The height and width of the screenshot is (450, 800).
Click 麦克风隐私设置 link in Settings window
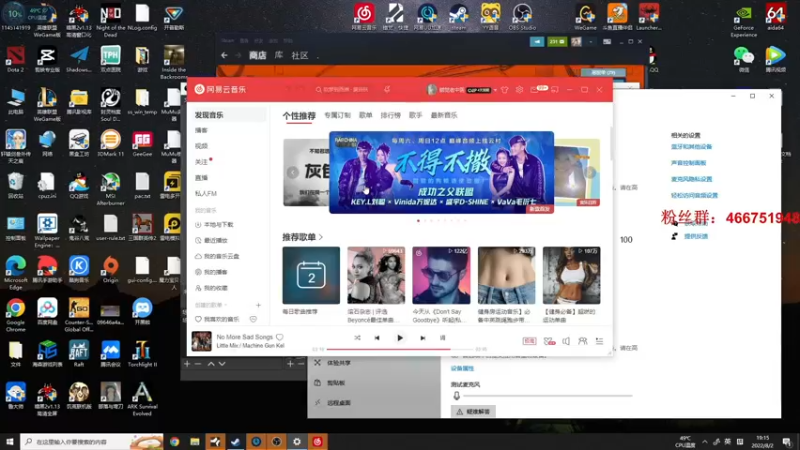[691, 179]
